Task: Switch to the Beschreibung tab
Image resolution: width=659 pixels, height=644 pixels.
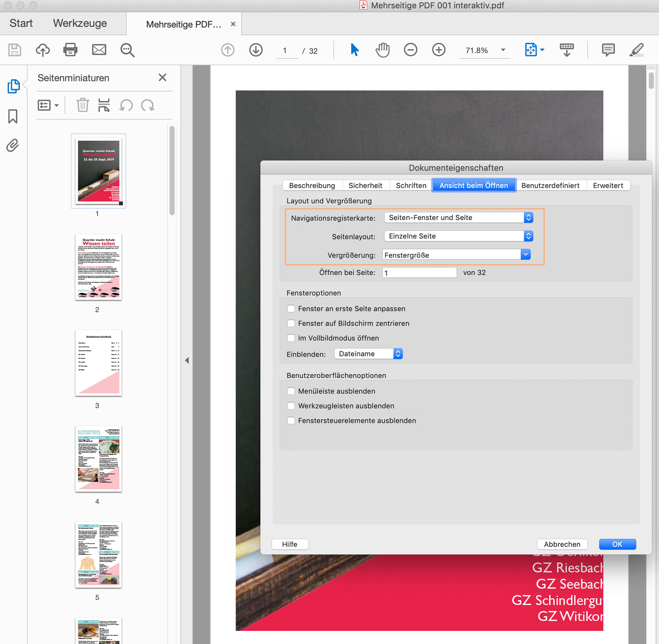Action: pos(312,186)
